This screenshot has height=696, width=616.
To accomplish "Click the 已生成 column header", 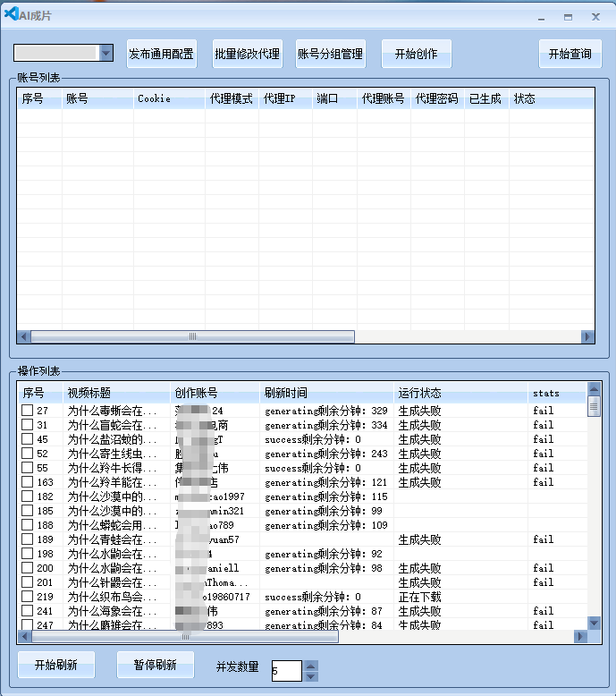I will pos(486,98).
